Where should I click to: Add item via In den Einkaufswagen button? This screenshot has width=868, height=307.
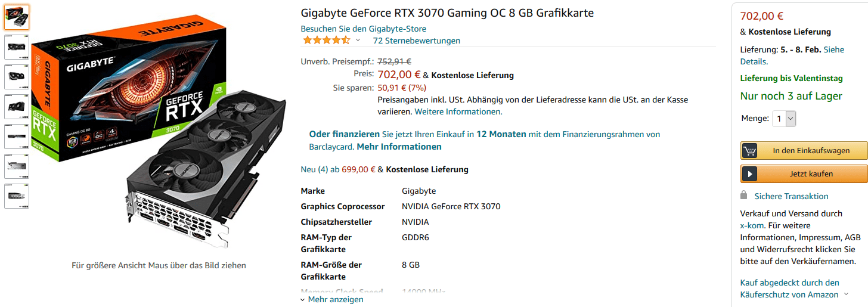coord(804,151)
